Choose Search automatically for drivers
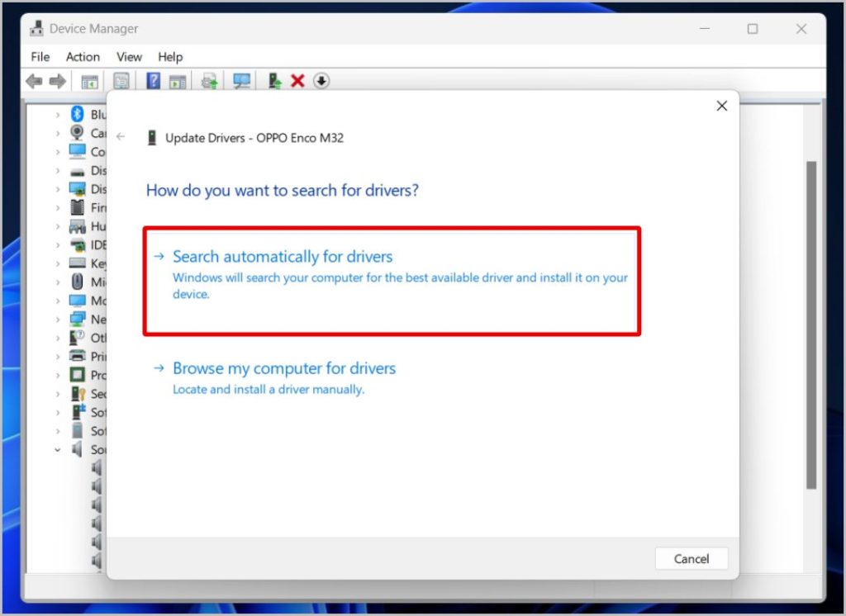846x616 pixels. coord(392,281)
